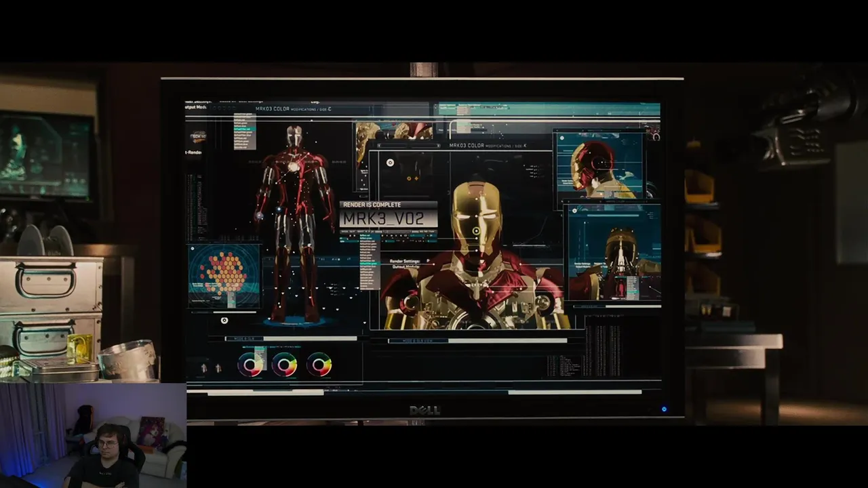Click the round icon below hexagon palette
The height and width of the screenshot is (488, 868).
pos(224,321)
